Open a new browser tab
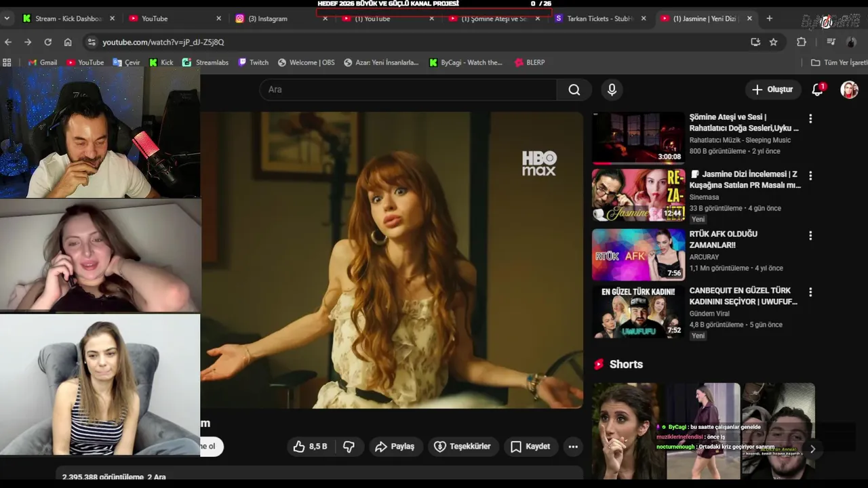This screenshot has width=868, height=488. [x=769, y=18]
